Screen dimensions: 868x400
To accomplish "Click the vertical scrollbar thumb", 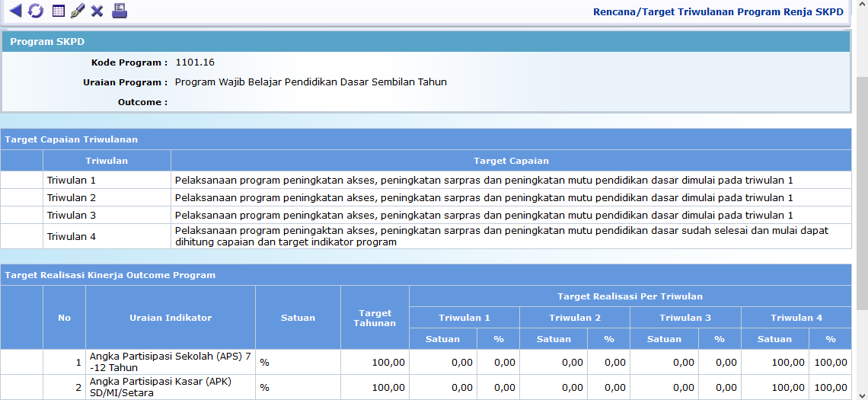I will [x=862, y=190].
